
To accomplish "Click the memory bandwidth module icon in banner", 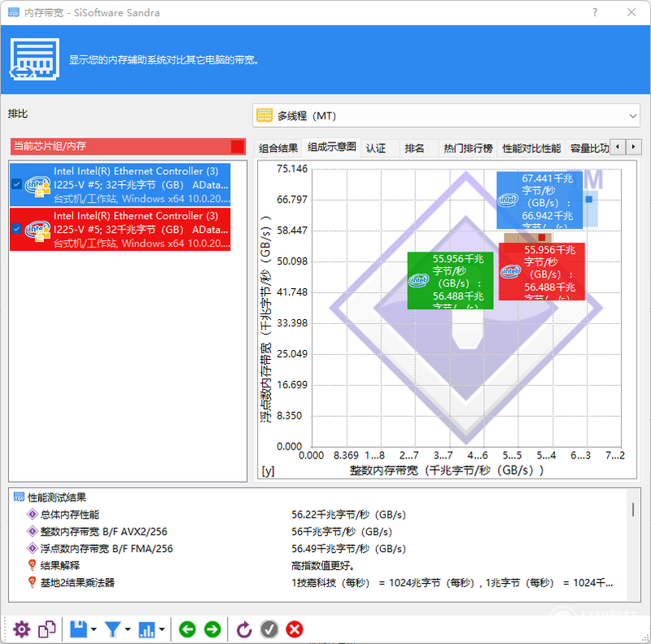I will coord(34,59).
